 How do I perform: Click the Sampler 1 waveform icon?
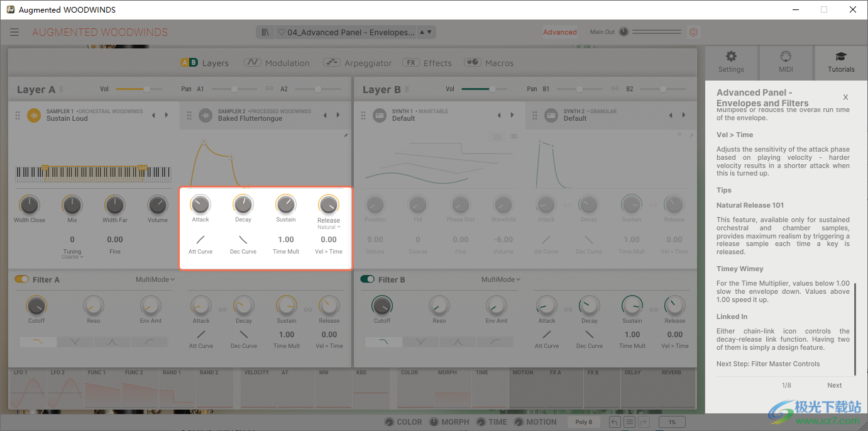34,115
